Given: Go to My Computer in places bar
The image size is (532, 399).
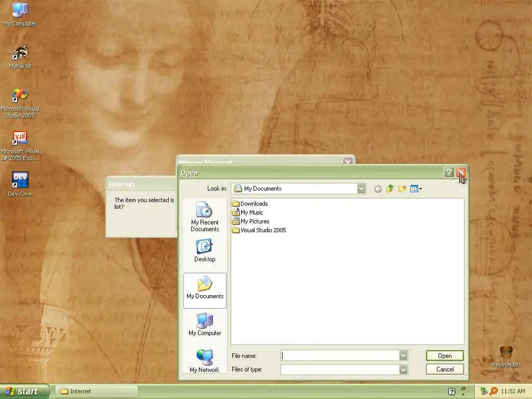Looking at the screenshot, I should pos(205,324).
